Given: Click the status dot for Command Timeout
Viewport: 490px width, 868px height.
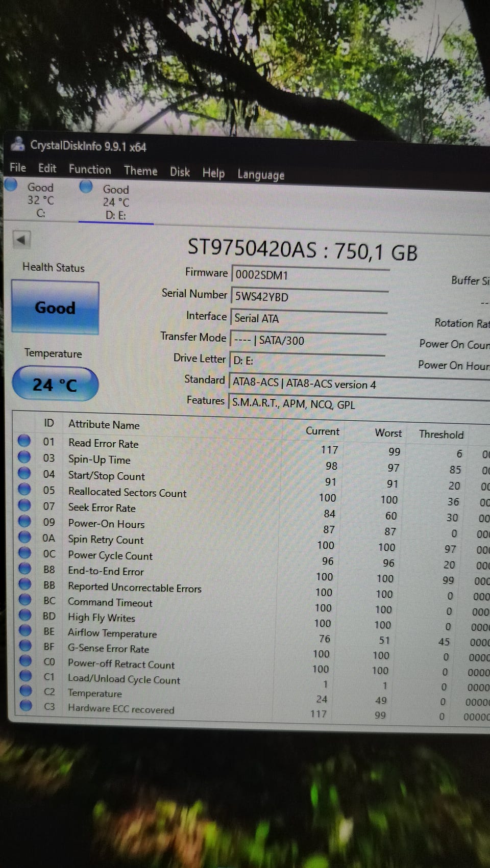Looking at the screenshot, I should coord(25,599).
